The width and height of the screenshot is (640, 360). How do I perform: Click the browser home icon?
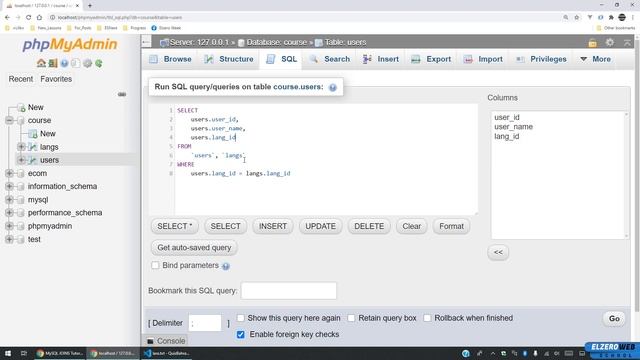39,18
